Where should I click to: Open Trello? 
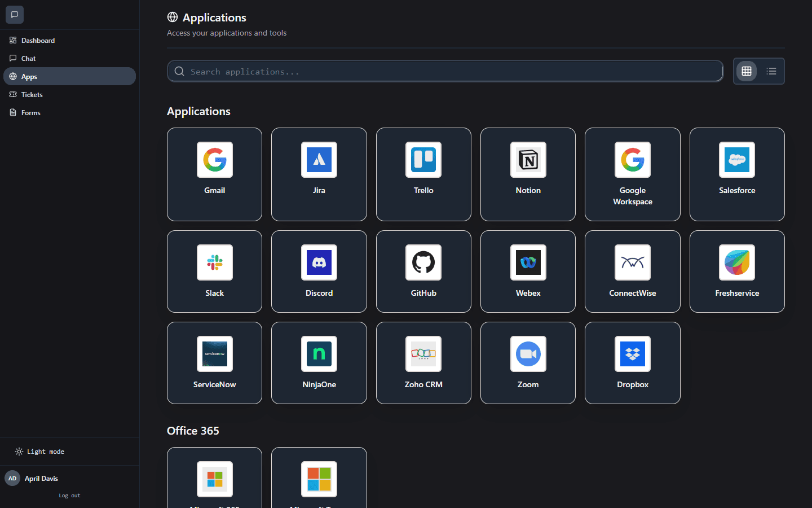coord(423,174)
